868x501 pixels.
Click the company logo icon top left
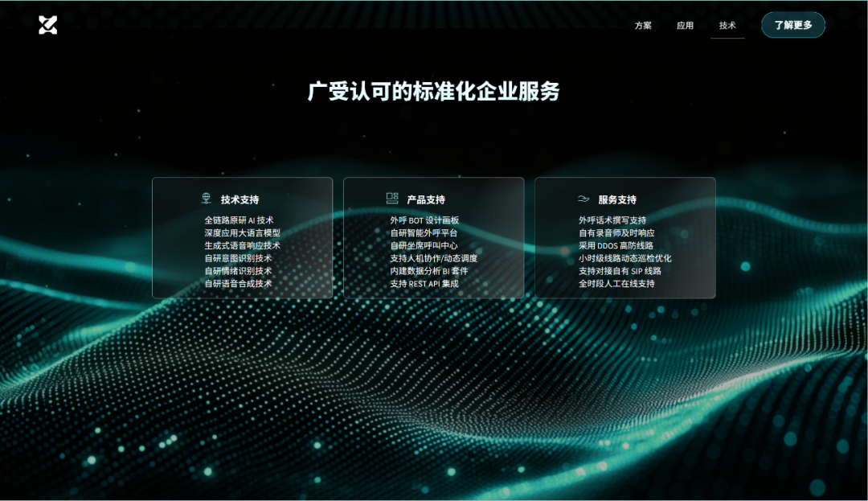click(47, 24)
